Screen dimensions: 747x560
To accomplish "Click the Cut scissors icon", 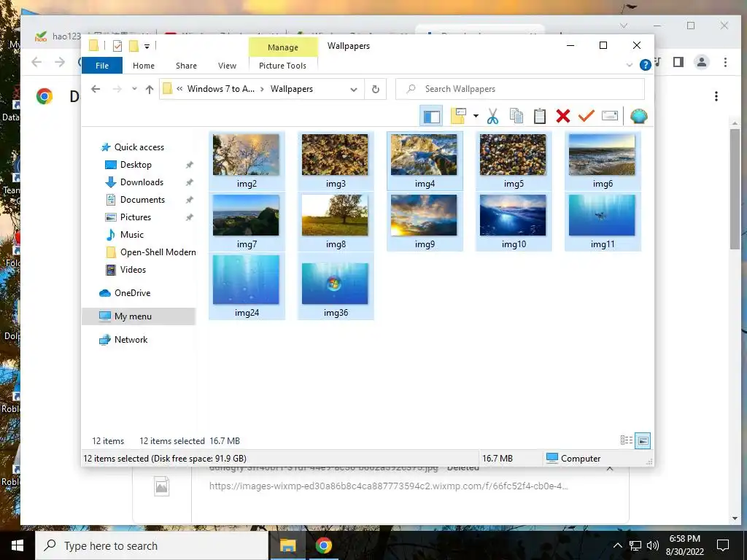I will tap(492, 116).
